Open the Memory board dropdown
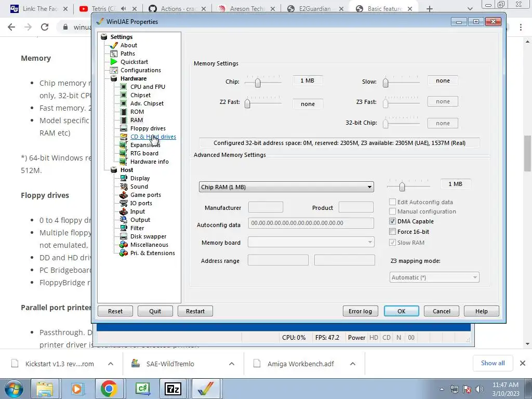 311,242
